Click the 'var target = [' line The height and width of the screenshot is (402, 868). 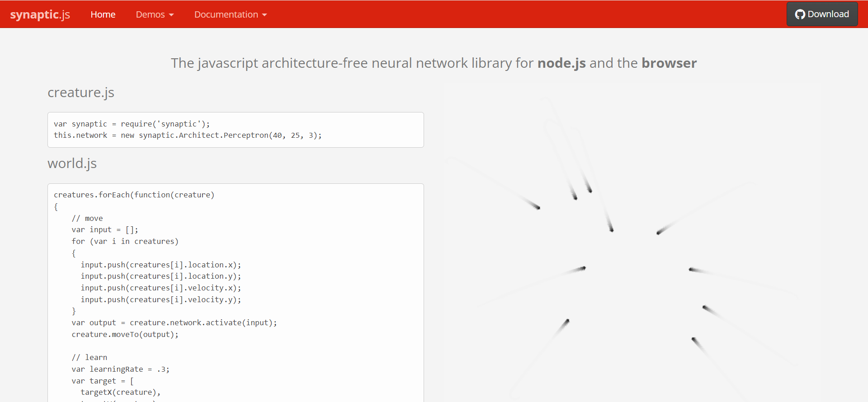(103, 381)
